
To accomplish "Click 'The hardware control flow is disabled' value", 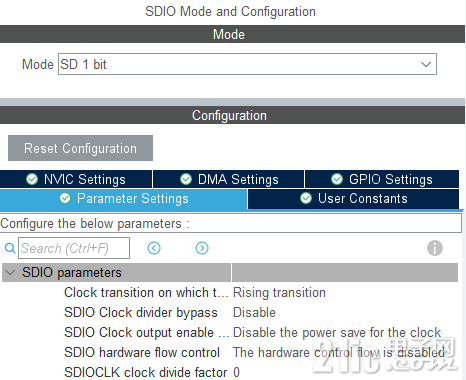I will (x=339, y=353).
